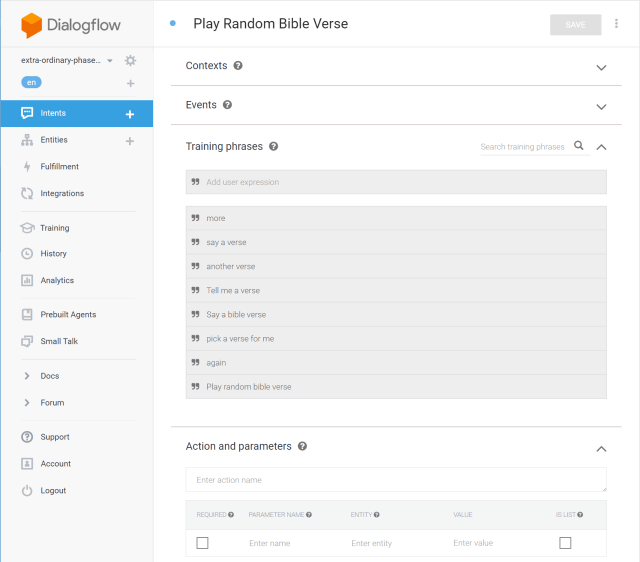The width and height of the screenshot is (640, 562).
Task: Expand the Contexts section
Action: [601, 67]
